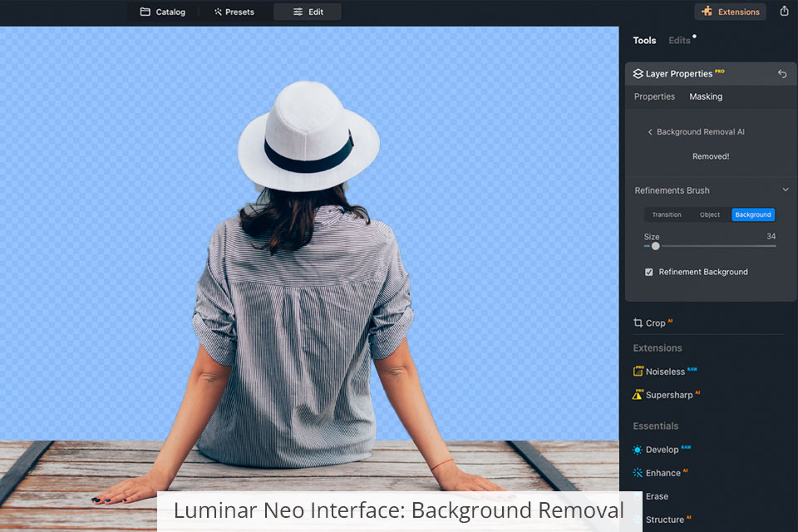
Task: Switch to the Edit tab
Action: pos(308,12)
